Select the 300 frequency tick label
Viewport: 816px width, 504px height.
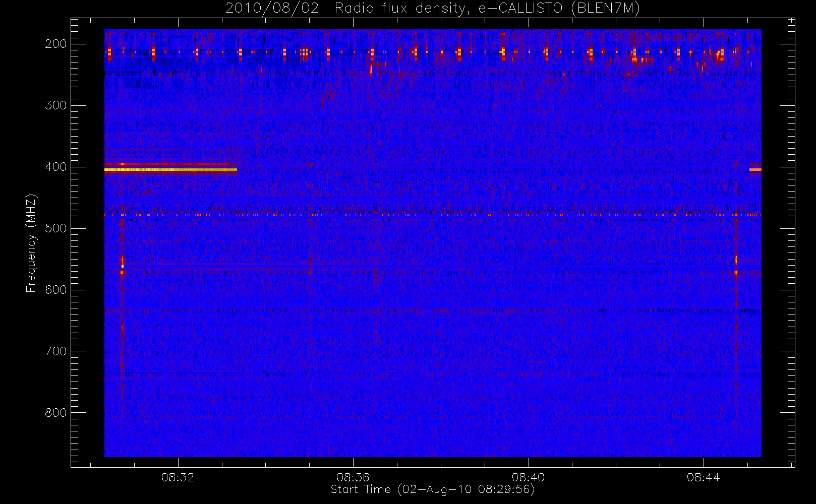56,105
